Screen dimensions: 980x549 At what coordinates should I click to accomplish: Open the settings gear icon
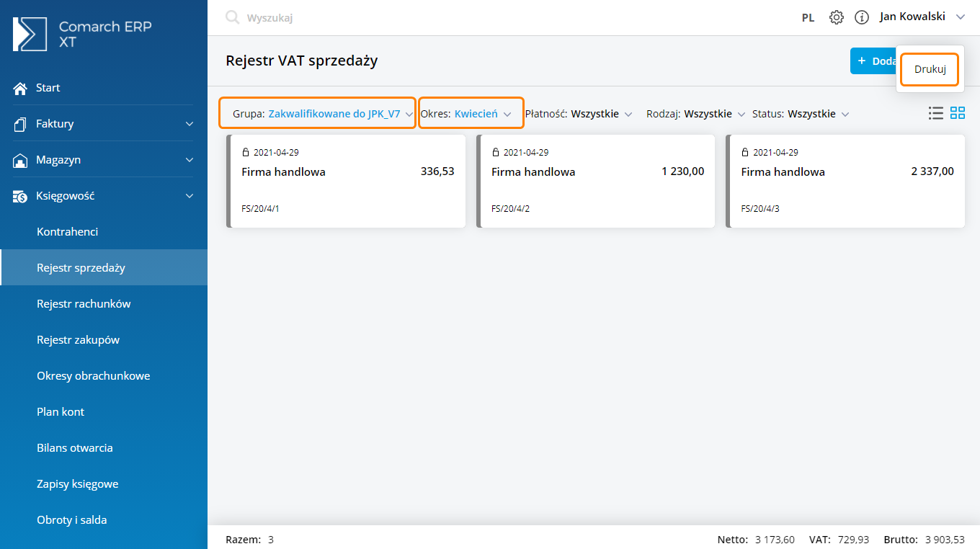click(836, 17)
